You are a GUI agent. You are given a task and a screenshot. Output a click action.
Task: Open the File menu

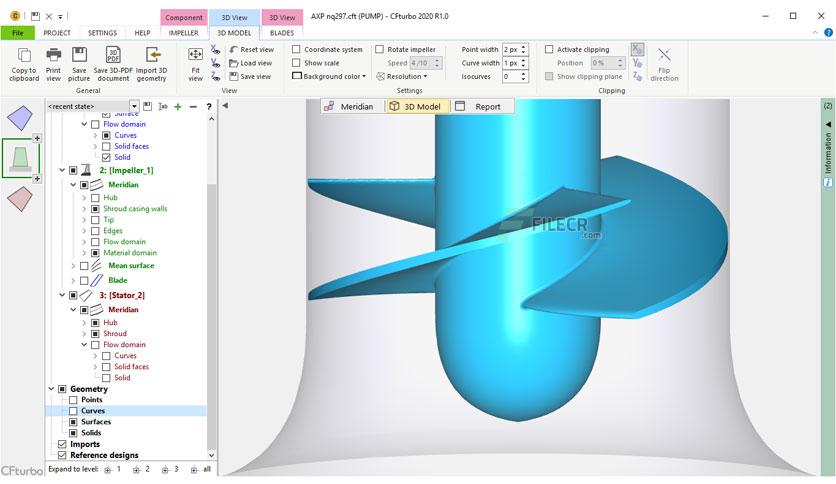(18, 33)
